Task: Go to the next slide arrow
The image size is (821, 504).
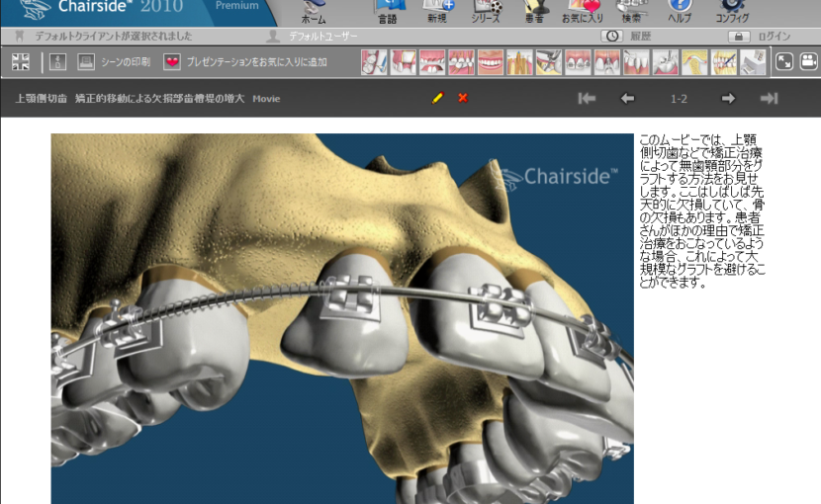Action: point(728,98)
